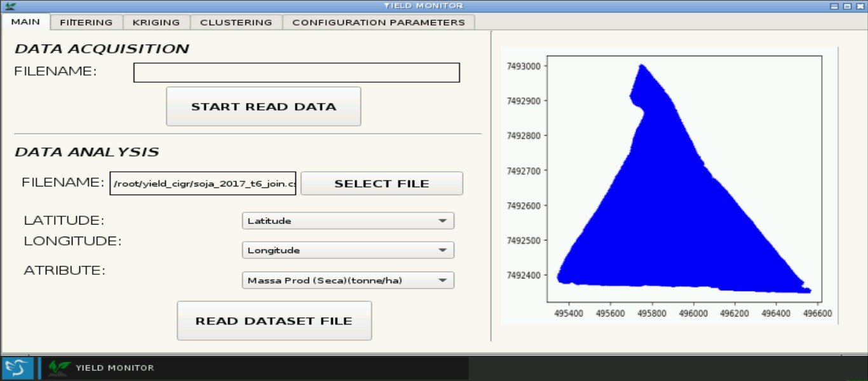Switch to the MAIN tab

(25, 22)
